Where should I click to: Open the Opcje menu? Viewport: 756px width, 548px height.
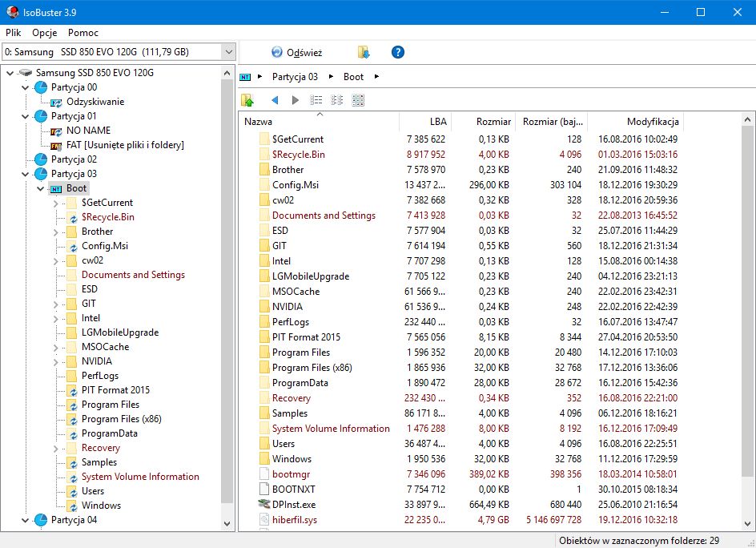click(x=45, y=33)
